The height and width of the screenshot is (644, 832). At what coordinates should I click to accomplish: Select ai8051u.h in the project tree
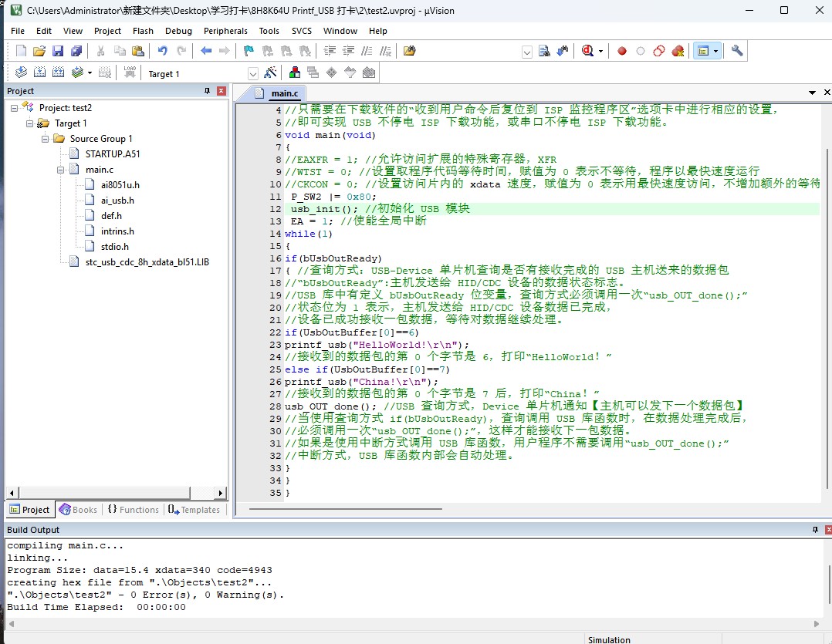(120, 184)
